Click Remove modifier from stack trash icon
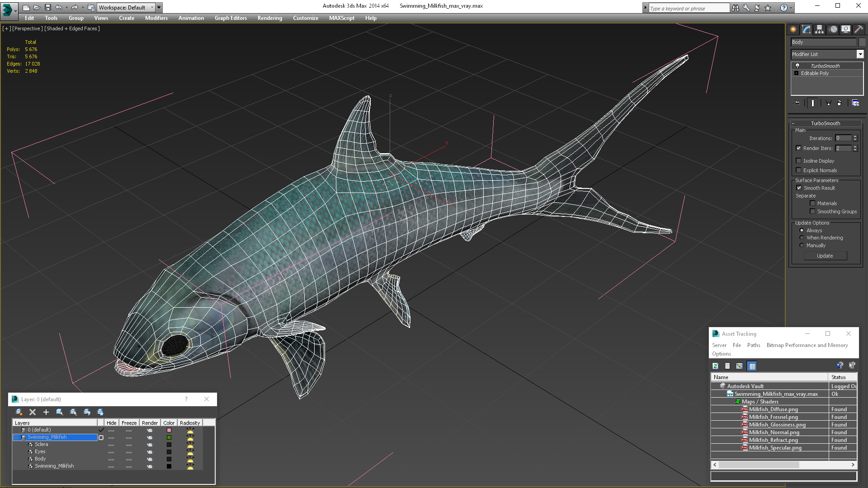This screenshot has width=868, height=488. (x=839, y=103)
